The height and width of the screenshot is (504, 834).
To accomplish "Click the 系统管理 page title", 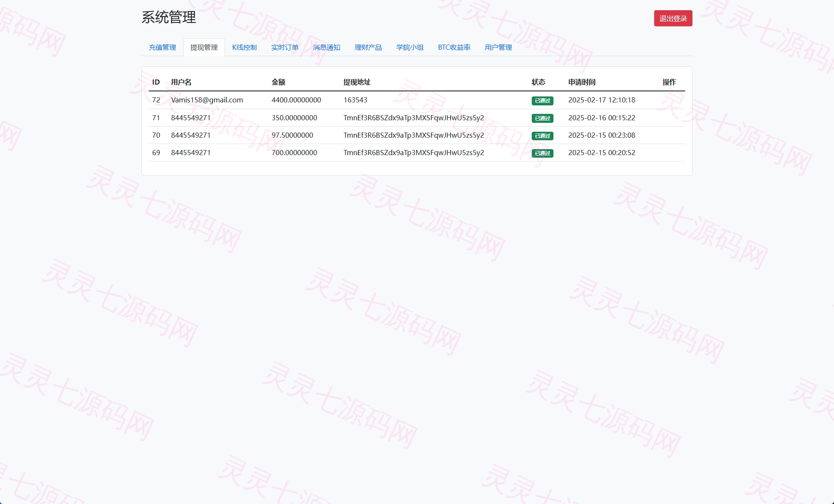I will pos(169,17).
